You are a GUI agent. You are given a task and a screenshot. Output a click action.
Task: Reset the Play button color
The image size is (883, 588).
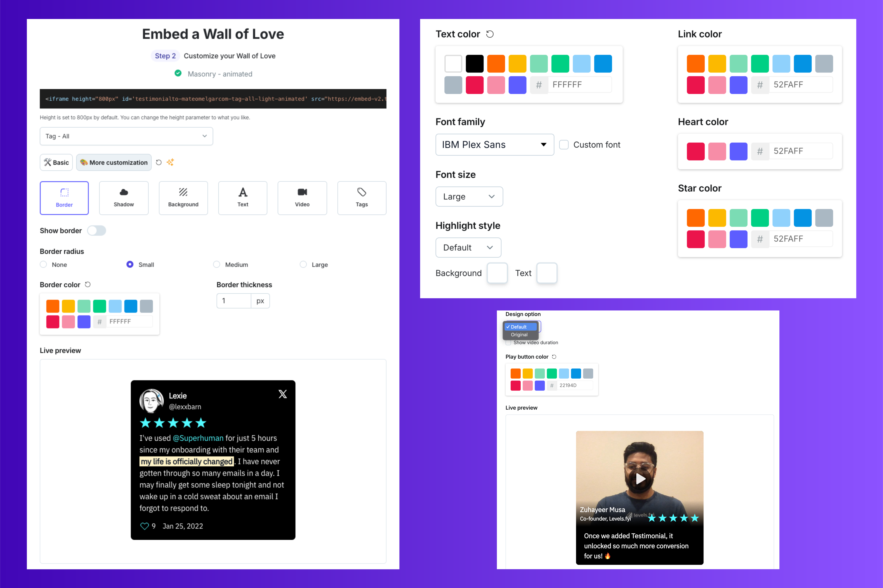(554, 357)
